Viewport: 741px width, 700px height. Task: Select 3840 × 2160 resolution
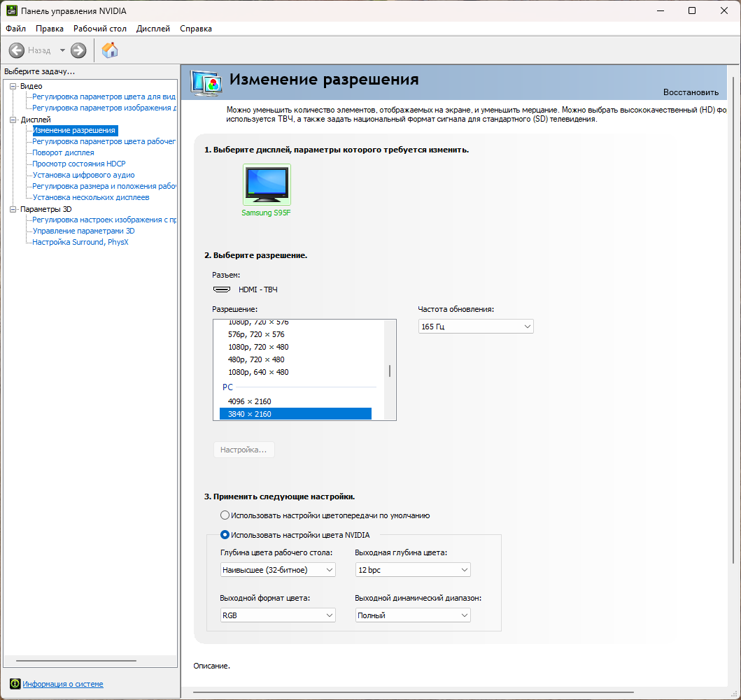[x=295, y=414]
